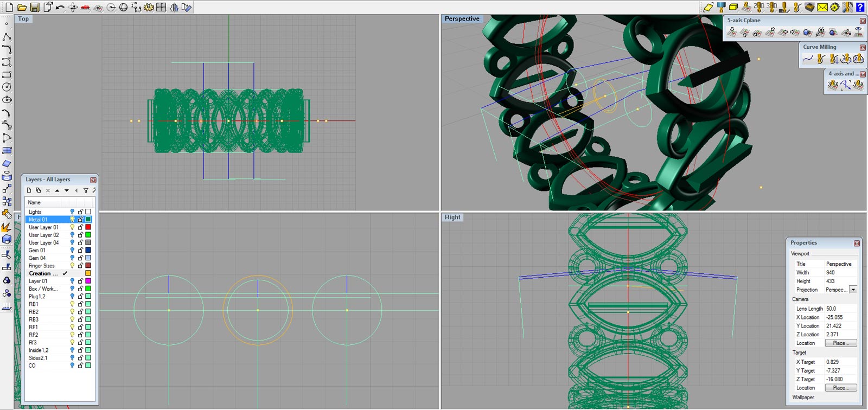The image size is (868, 410).
Task: Open the filter funnel in Layers panel
Action: pyautogui.click(x=86, y=190)
